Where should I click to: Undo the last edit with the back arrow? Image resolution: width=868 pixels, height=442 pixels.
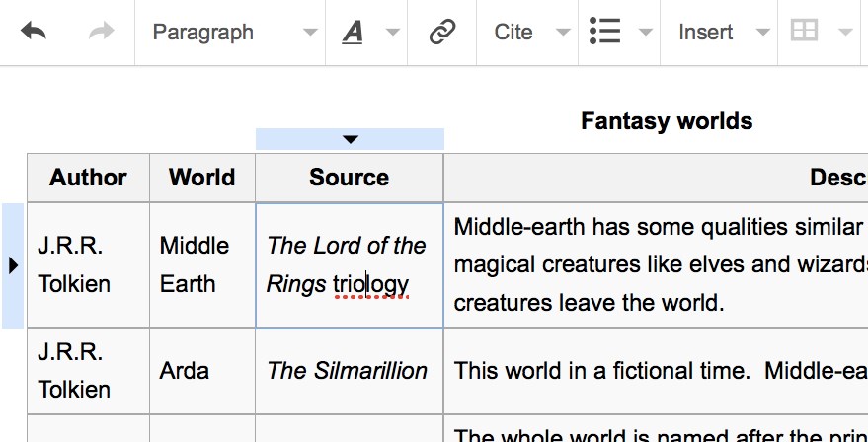pyautogui.click(x=34, y=32)
